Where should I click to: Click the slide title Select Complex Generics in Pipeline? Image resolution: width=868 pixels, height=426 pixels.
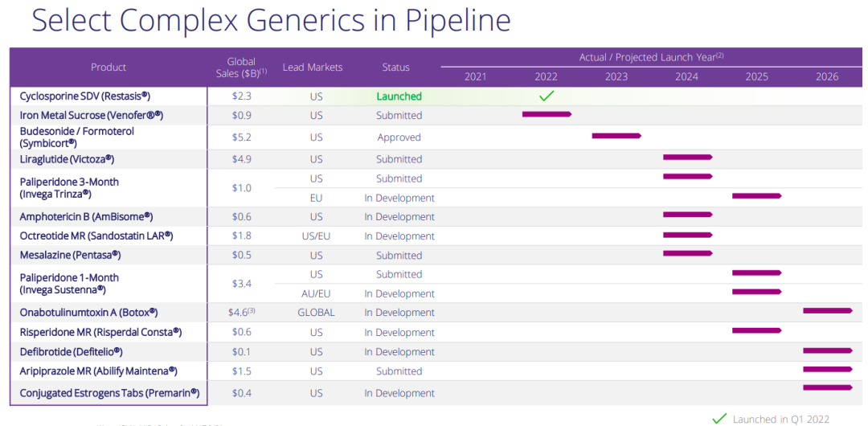(272, 20)
